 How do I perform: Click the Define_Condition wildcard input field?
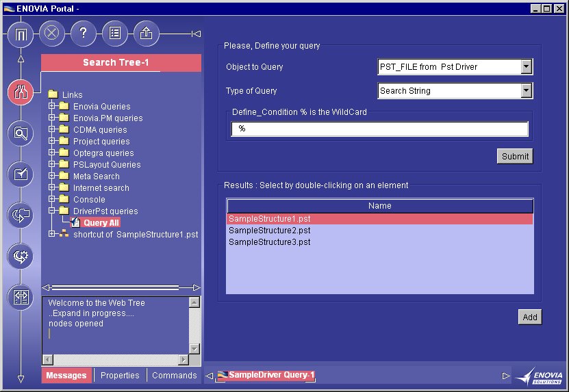pos(379,129)
